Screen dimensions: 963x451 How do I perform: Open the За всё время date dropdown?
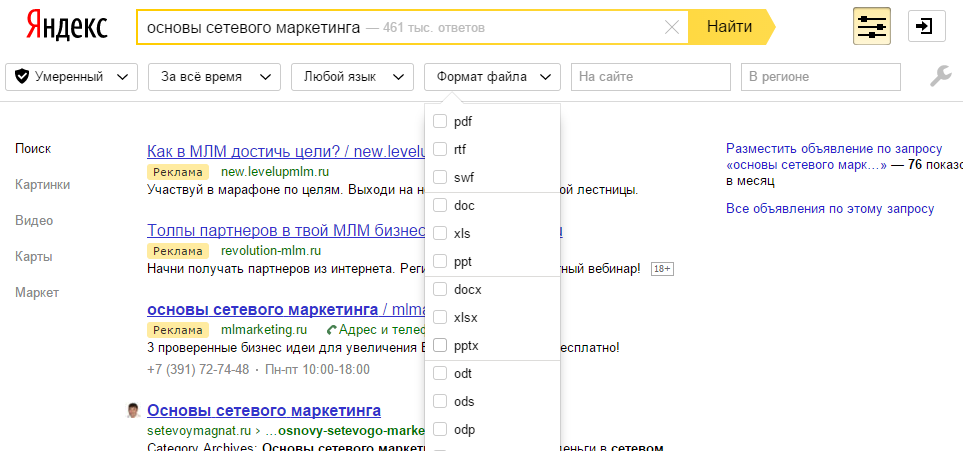tap(214, 77)
